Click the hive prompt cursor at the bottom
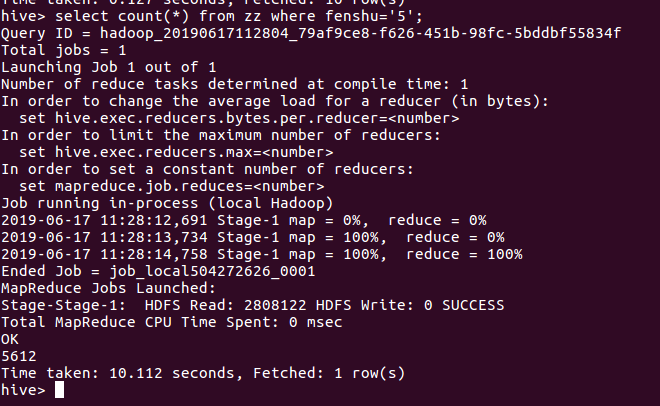This screenshot has width=660, height=406. pos(60,389)
